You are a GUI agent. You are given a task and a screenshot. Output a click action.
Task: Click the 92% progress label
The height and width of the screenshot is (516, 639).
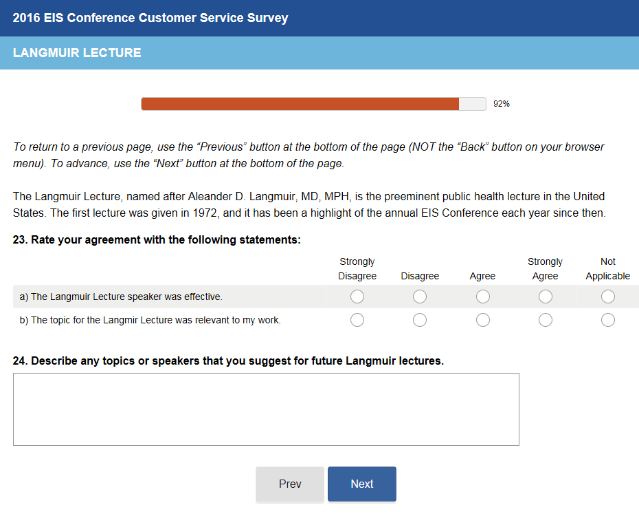[x=502, y=104]
